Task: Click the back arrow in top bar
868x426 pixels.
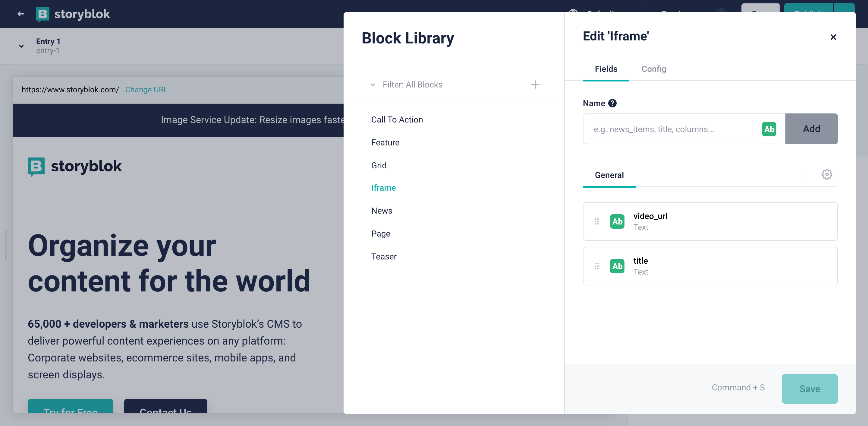Action: click(20, 14)
